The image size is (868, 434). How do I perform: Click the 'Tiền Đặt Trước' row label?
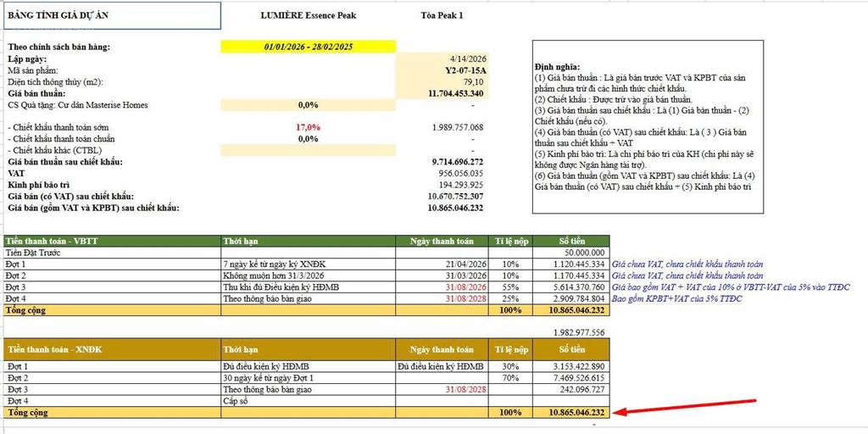click(x=33, y=253)
